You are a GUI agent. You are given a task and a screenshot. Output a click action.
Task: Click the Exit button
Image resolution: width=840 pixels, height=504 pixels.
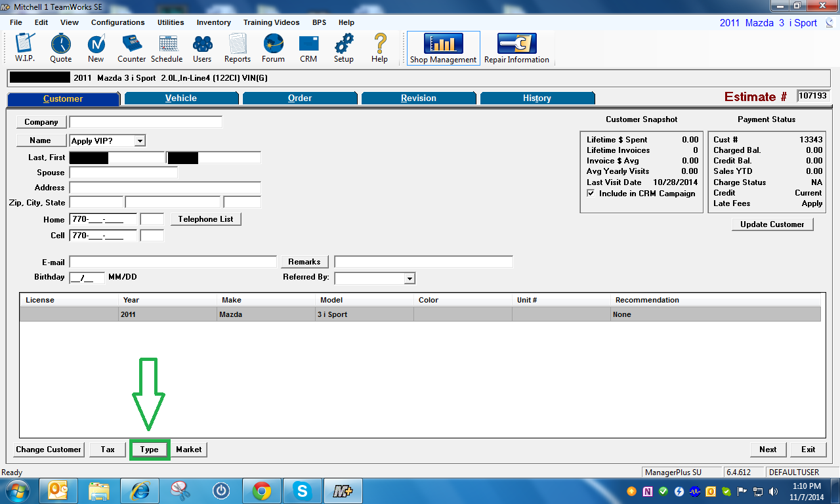(x=808, y=450)
